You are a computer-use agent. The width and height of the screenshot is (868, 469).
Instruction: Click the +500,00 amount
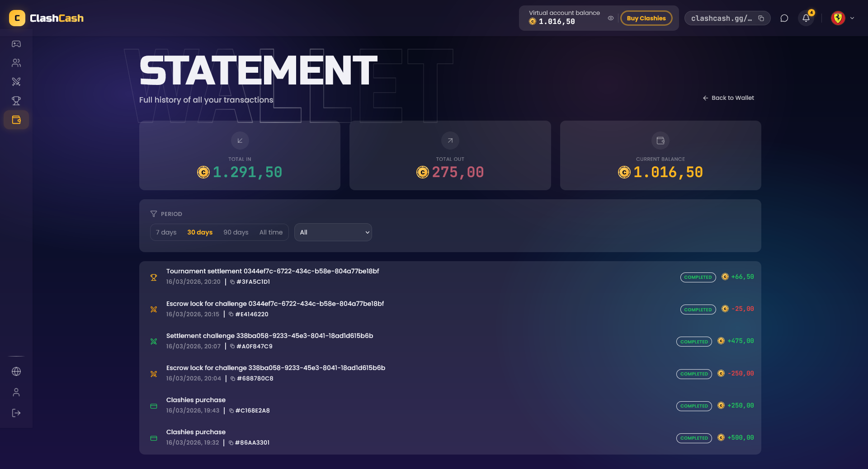click(741, 438)
